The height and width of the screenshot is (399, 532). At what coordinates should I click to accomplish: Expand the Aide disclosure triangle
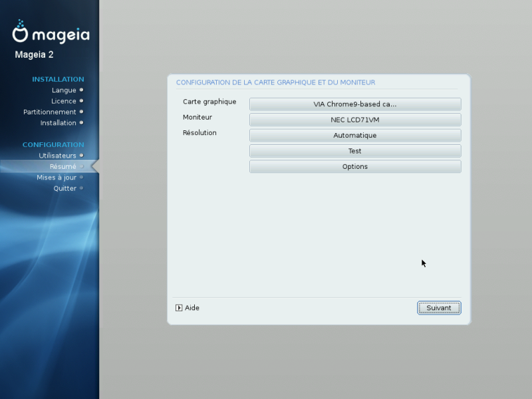pyautogui.click(x=179, y=308)
